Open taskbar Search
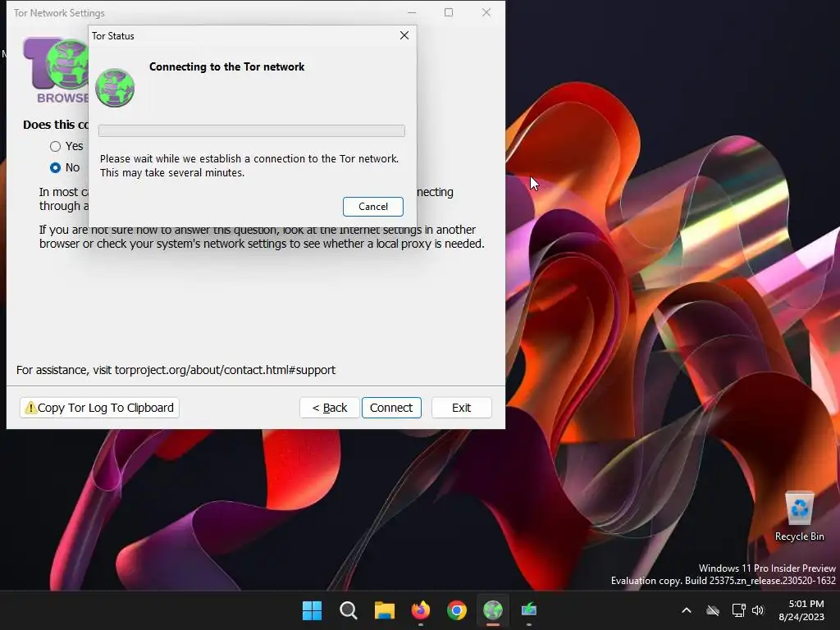 tap(348, 610)
